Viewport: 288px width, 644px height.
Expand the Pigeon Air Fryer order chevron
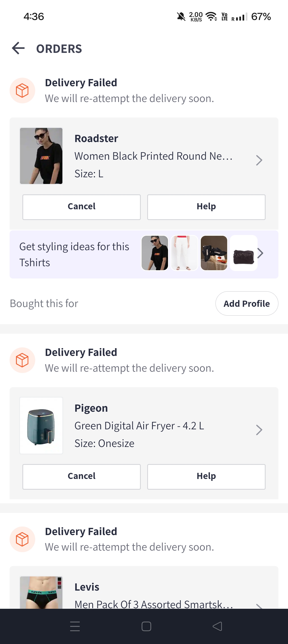coord(259,430)
